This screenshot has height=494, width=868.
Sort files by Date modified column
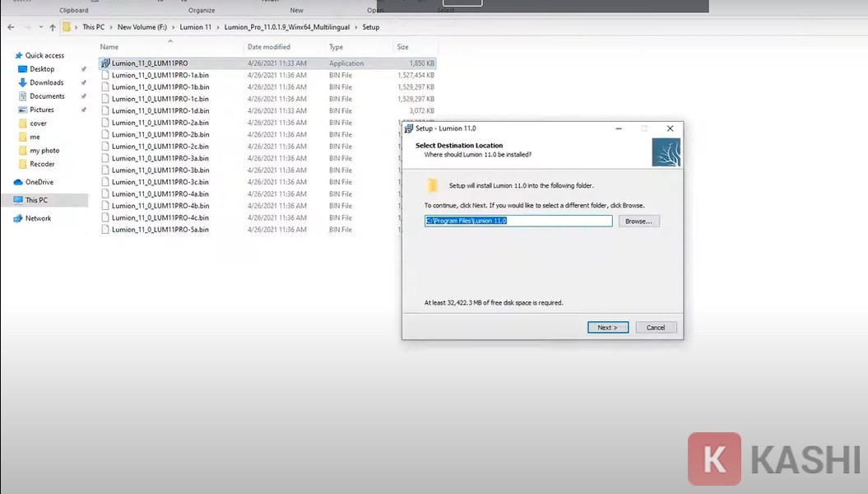[x=269, y=47]
